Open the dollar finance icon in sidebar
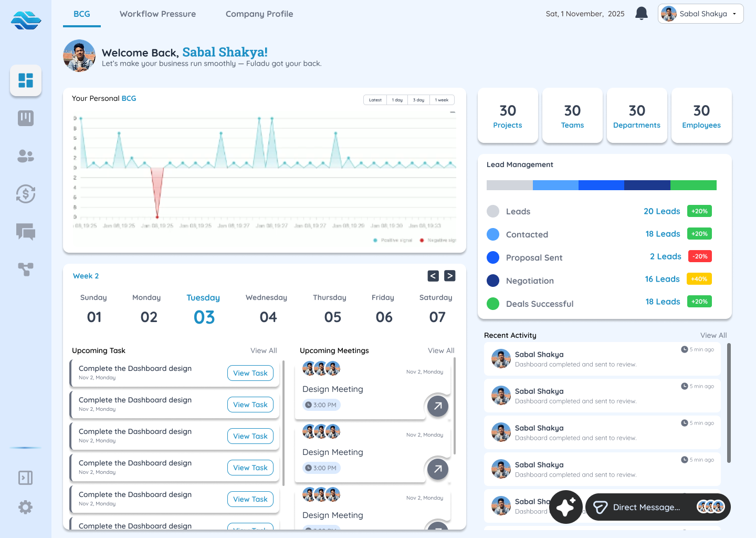This screenshot has height=538, width=756. point(26,194)
